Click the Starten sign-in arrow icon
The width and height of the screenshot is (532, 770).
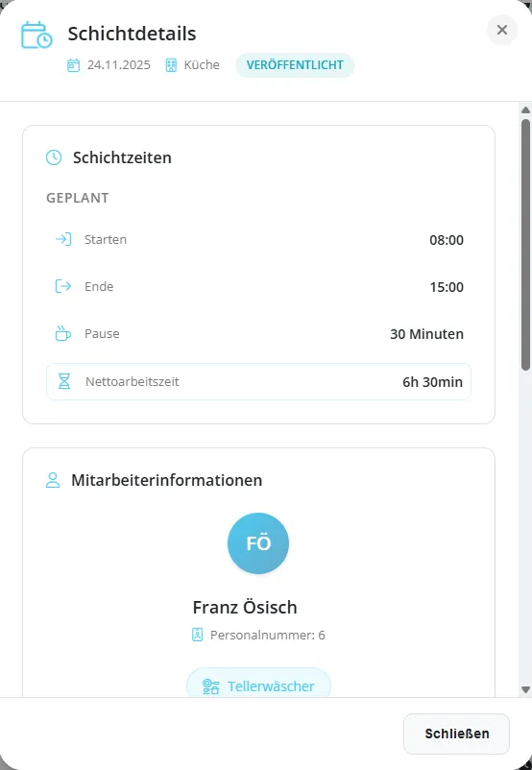pyautogui.click(x=63, y=239)
